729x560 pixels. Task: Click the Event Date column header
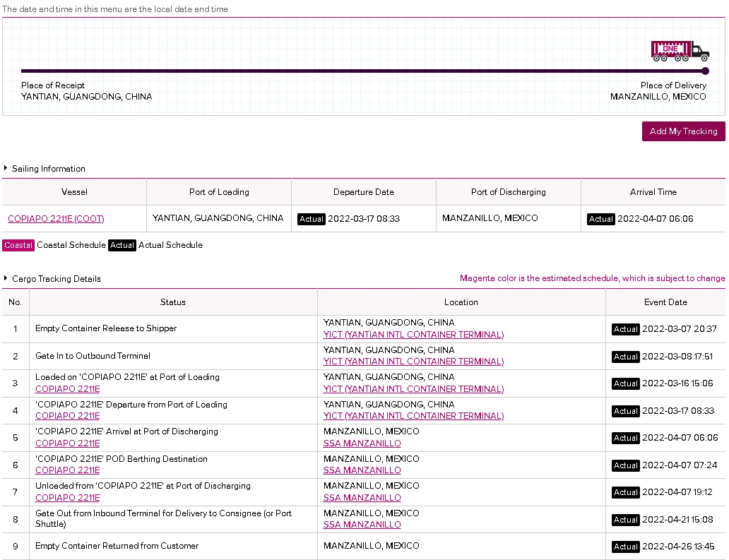coord(665,302)
